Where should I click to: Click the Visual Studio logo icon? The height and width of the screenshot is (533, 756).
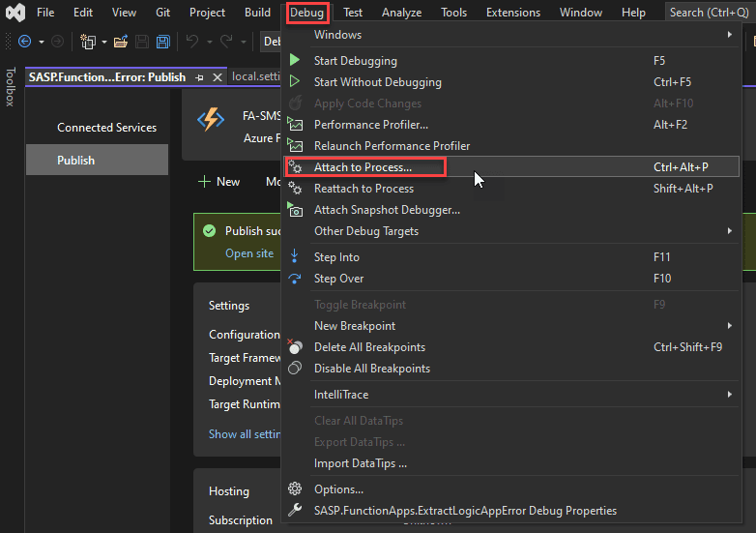point(14,13)
